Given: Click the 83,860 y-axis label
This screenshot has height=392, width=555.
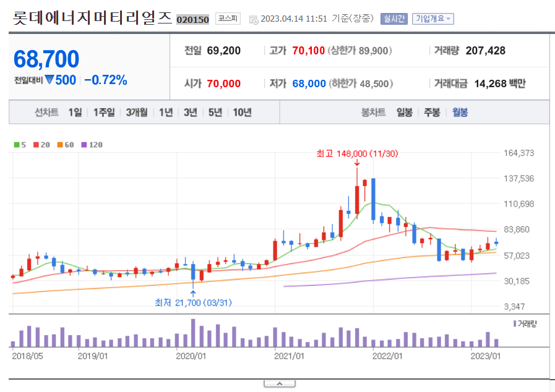Looking at the screenshot, I should point(517,229).
